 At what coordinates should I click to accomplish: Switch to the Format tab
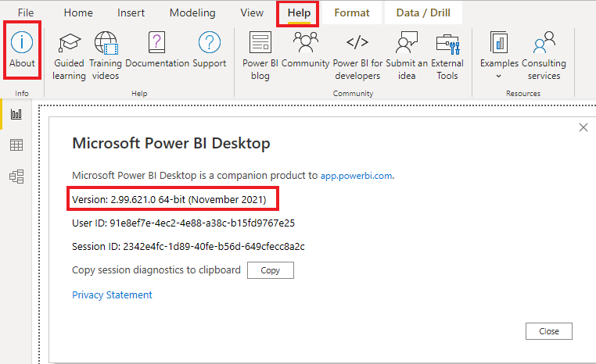352,13
